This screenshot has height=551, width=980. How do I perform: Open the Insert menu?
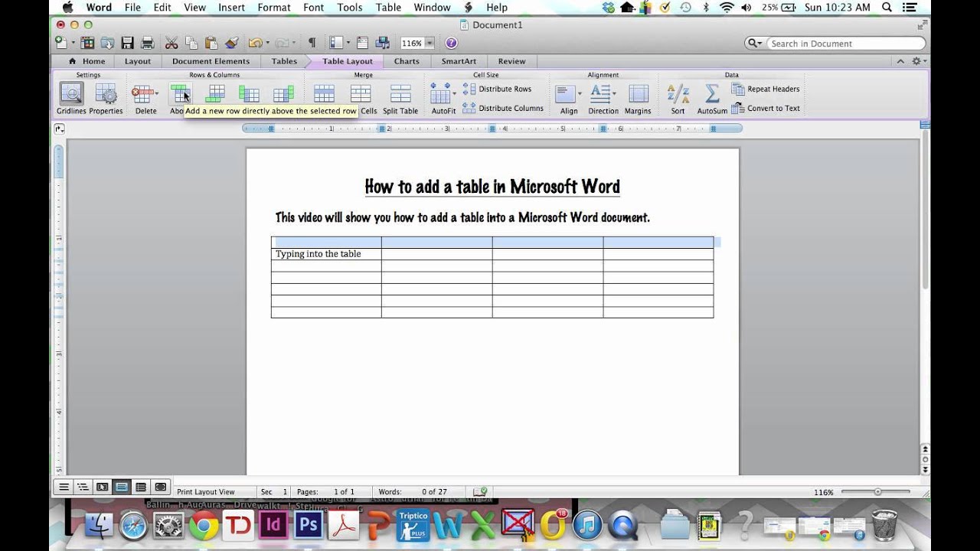click(x=231, y=8)
